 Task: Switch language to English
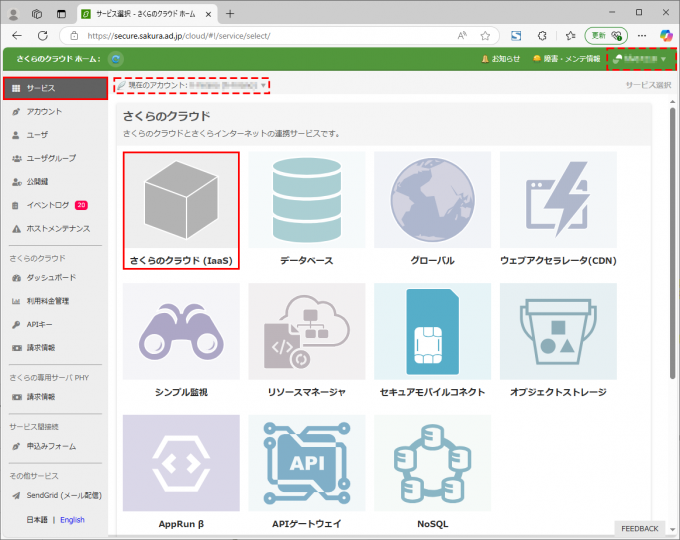(x=72, y=520)
